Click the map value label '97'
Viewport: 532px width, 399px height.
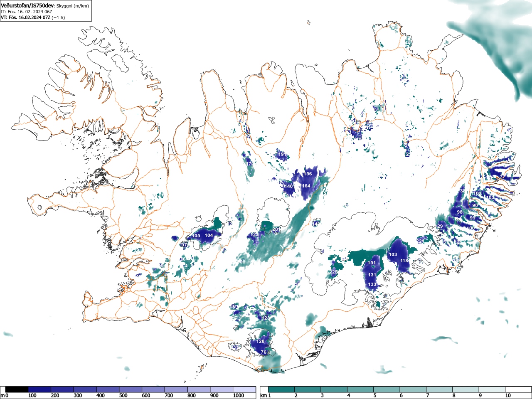click(184, 245)
